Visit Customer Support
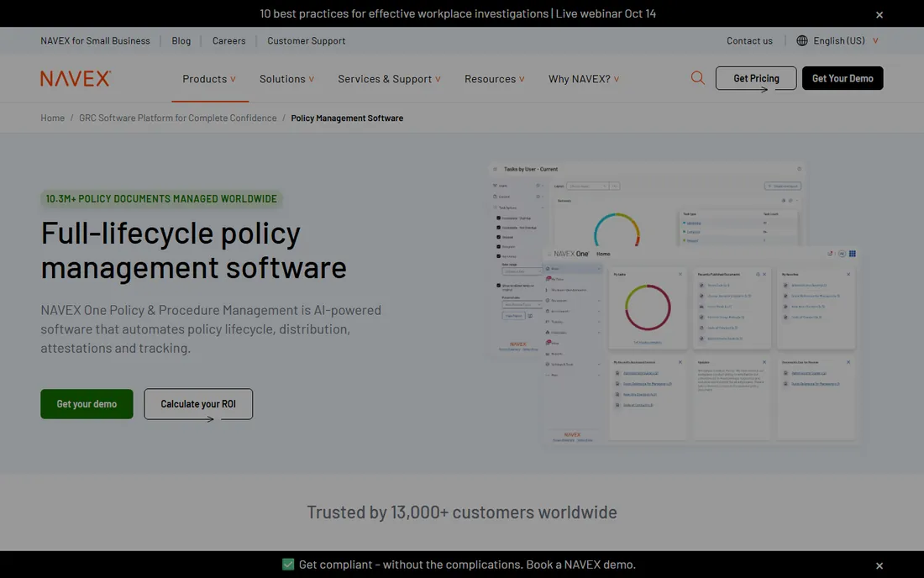The width and height of the screenshot is (924, 578). tap(307, 40)
